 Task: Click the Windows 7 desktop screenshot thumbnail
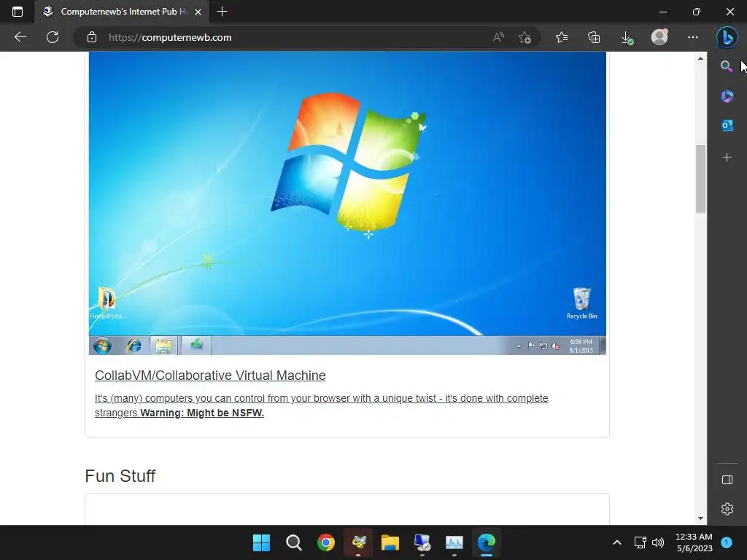347,203
